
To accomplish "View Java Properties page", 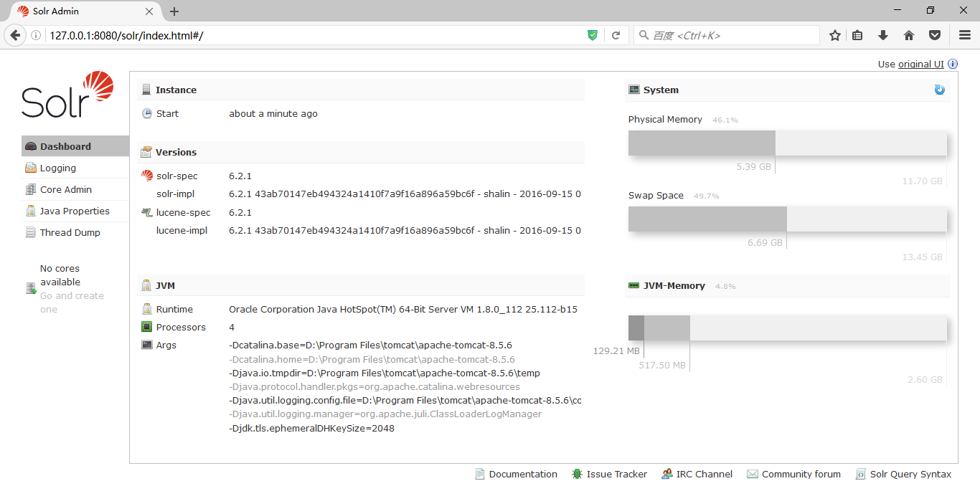I will tap(75, 211).
